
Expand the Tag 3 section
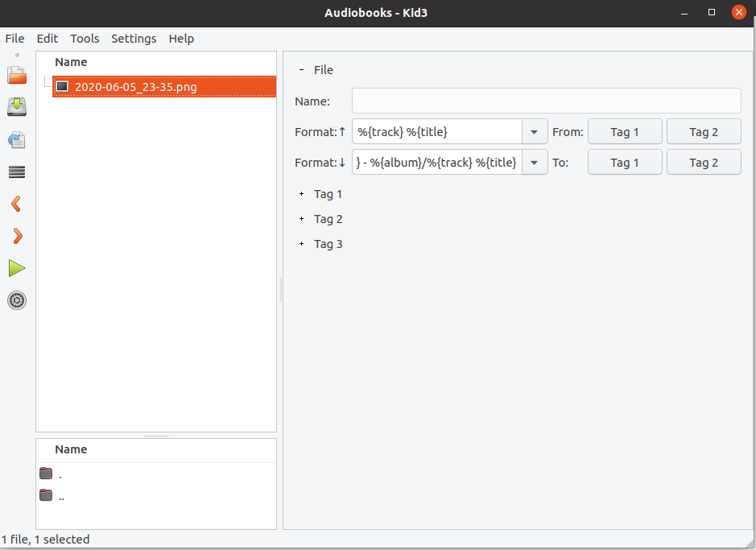304,244
